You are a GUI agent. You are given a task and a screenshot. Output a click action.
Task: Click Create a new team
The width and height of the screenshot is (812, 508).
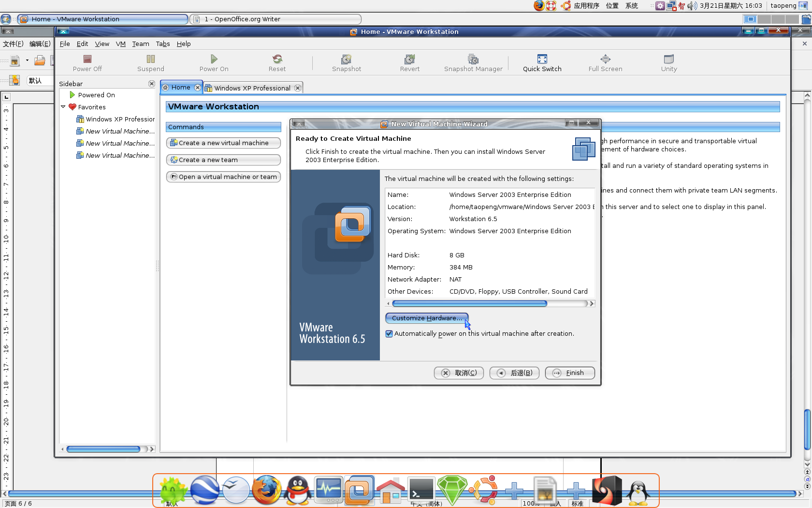pos(223,160)
